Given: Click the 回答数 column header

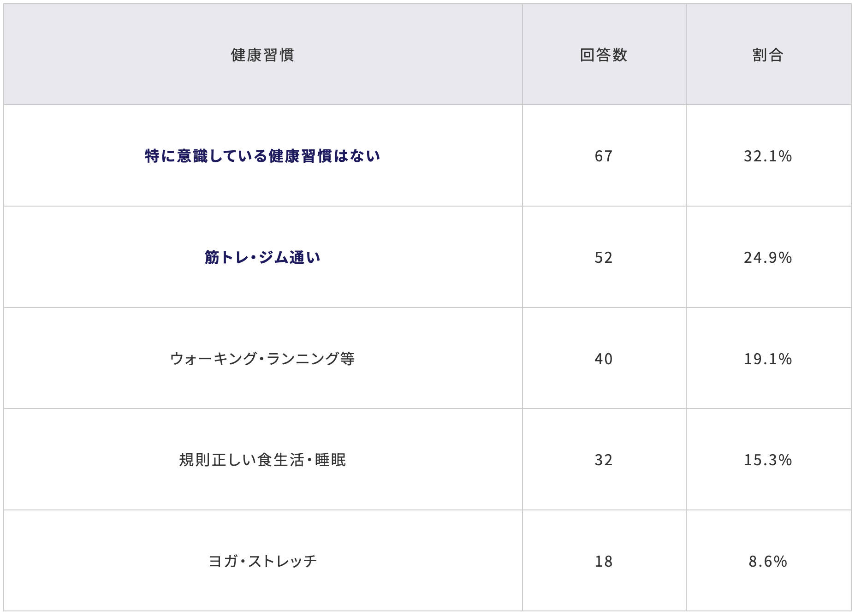Looking at the screenshot, I should click(603, 55).
